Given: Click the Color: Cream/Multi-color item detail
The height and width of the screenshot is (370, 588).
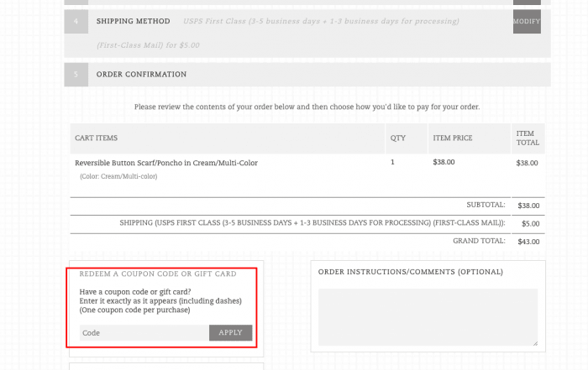Looking at the screenshot, I should pos(118,176).
